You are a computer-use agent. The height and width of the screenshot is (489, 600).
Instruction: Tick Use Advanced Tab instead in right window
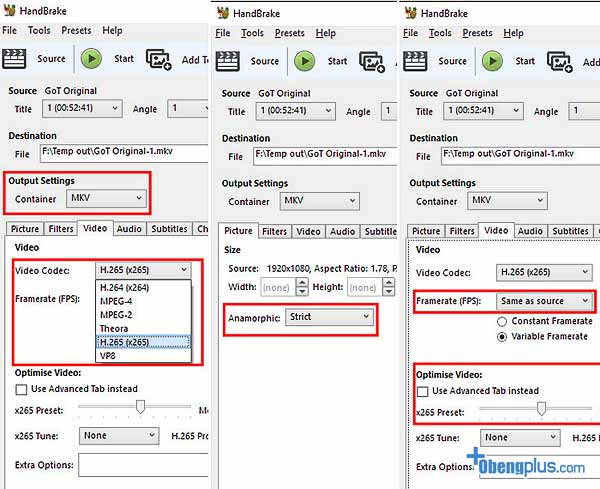(x=422, y=391)
